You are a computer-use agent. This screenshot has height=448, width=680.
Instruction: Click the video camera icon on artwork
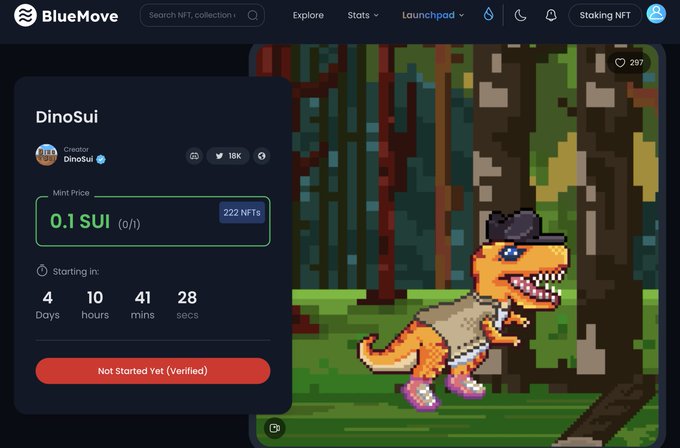click(x=275, y=428)
